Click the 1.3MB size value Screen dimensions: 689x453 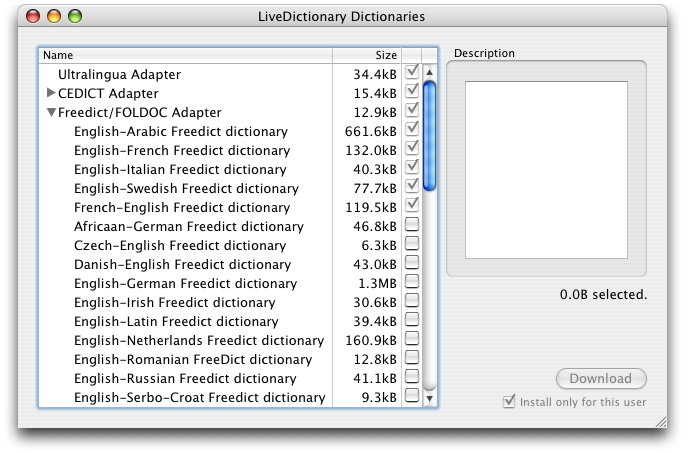[x=377, y=283]
